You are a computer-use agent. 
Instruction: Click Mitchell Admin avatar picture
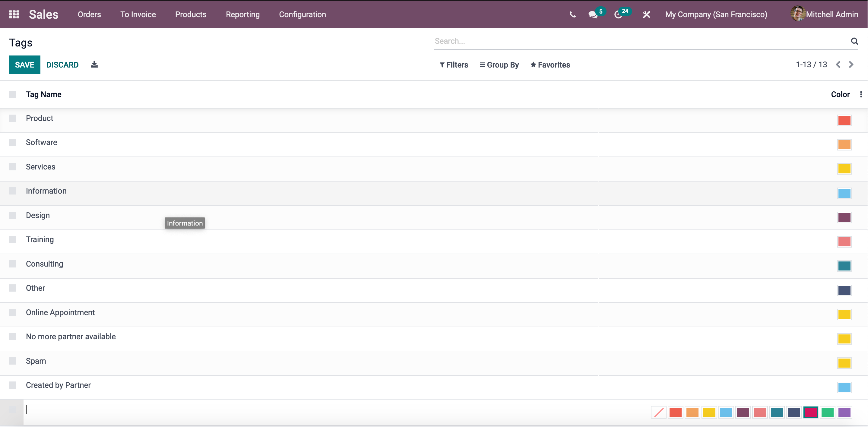[797, 14]
